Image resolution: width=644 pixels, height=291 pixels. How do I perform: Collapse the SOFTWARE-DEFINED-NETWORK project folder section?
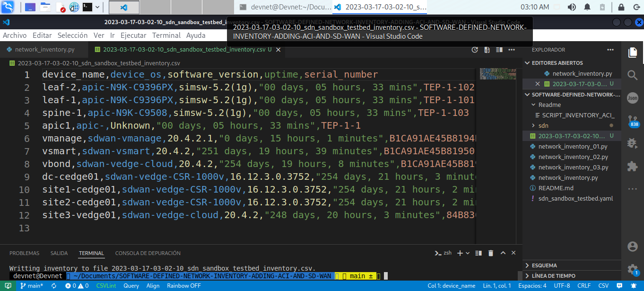coord(572,95)
